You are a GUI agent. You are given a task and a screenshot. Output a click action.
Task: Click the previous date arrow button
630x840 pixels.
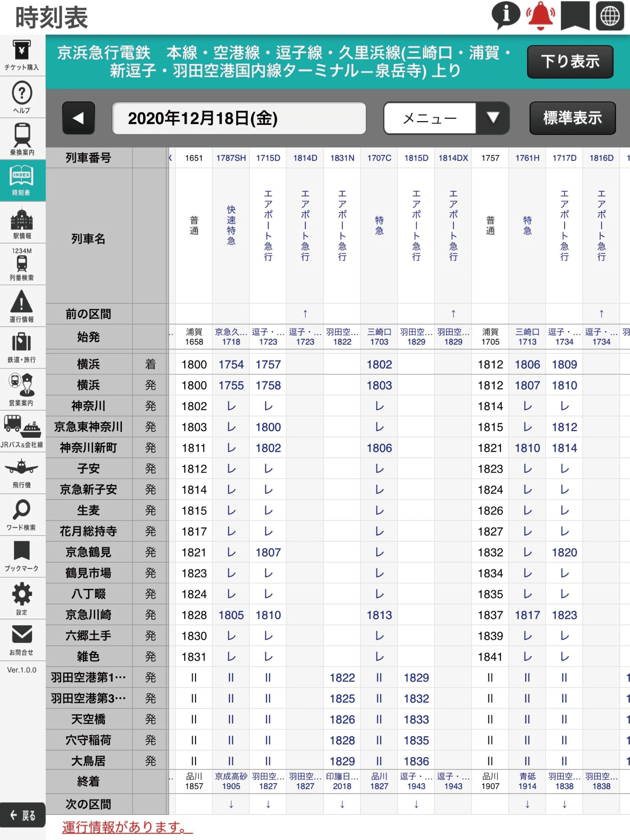coord(79,118)
